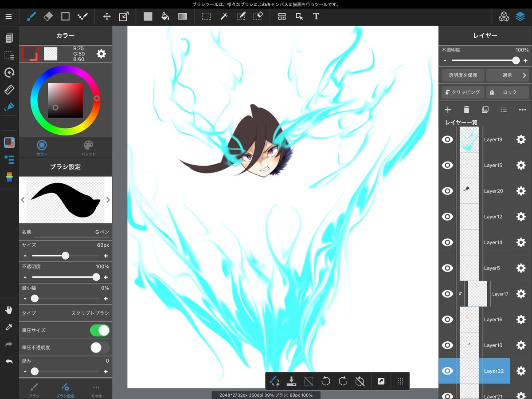The width and height of the screenshot is (532, 399).
Task: Hide Layer14 with eye icon
Action: (x=448, y=242)
